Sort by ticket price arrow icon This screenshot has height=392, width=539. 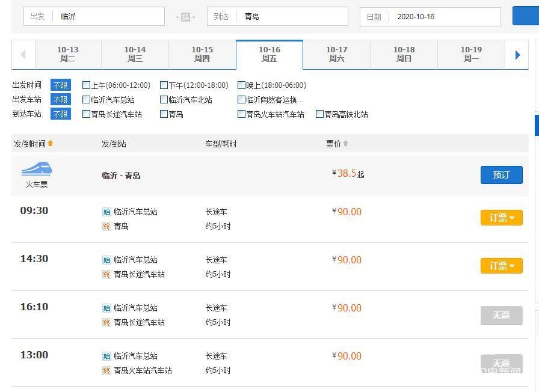(345, 144)
